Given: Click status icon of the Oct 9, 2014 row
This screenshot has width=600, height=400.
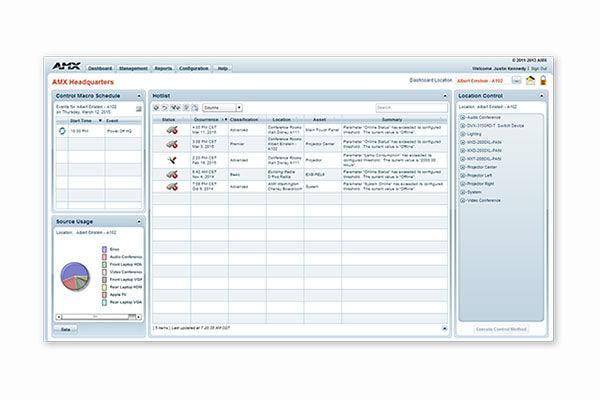Looking at the screenshot, I should click(172, 186).
